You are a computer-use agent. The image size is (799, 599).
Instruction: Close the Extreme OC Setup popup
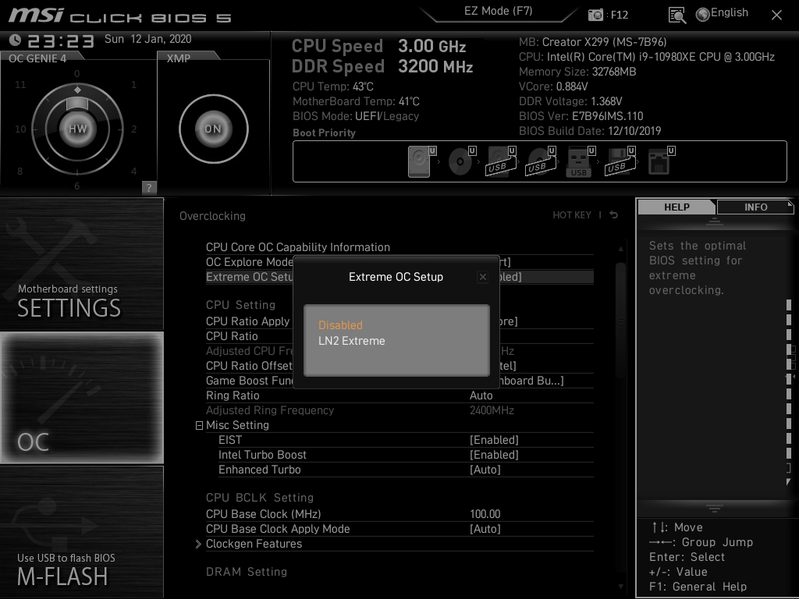click(483, 277)
